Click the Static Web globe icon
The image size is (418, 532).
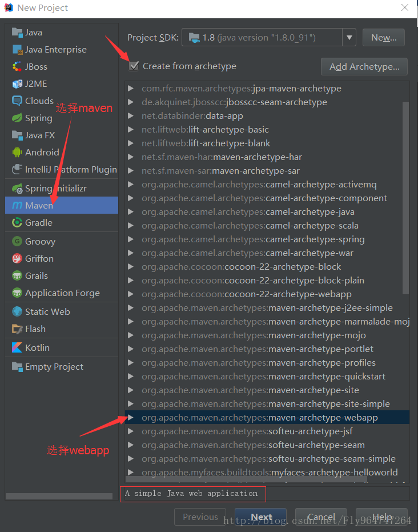tap(17, 311)
